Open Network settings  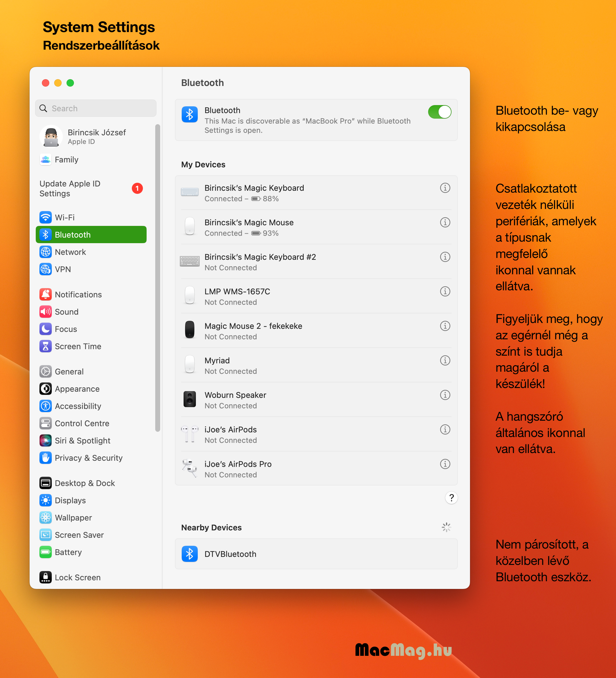click(x=91, y=252)
